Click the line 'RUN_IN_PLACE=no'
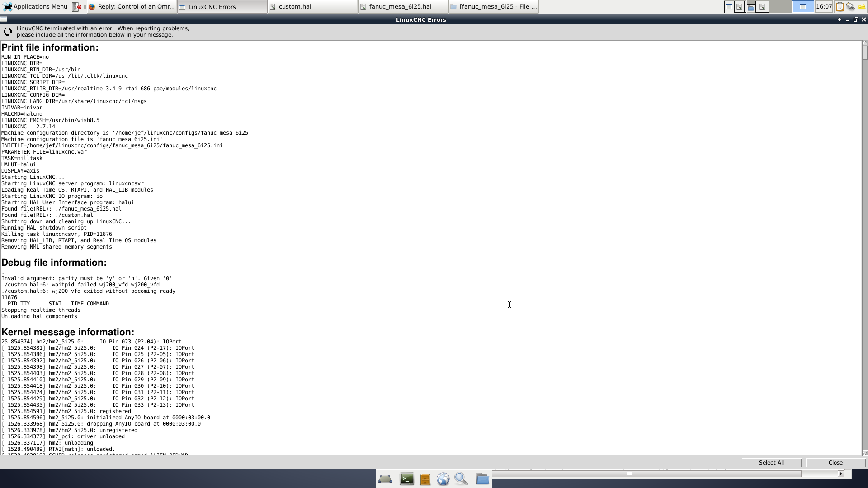Viewport: 868px width, 488px height. pos(25,57)
